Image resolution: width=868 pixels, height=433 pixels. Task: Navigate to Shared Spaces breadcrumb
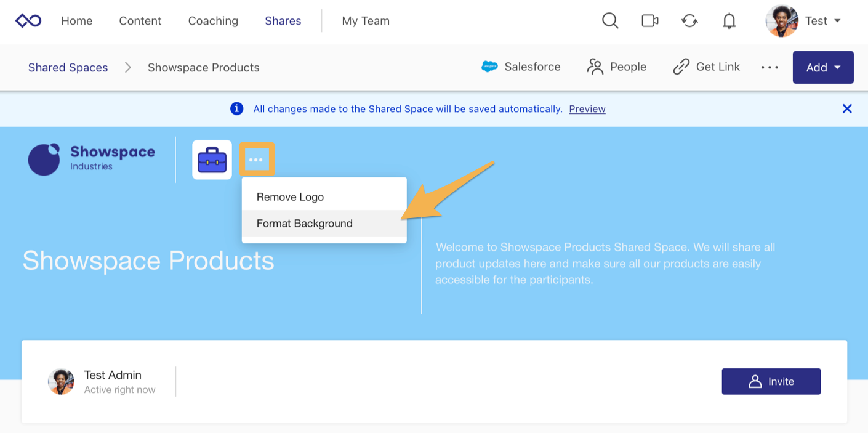click(x=68, y=68)
